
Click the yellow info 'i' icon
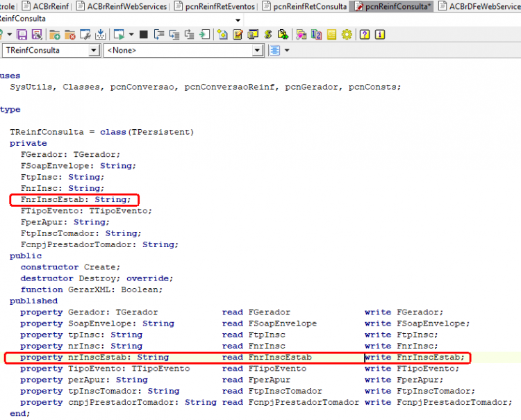pos(380,35)
